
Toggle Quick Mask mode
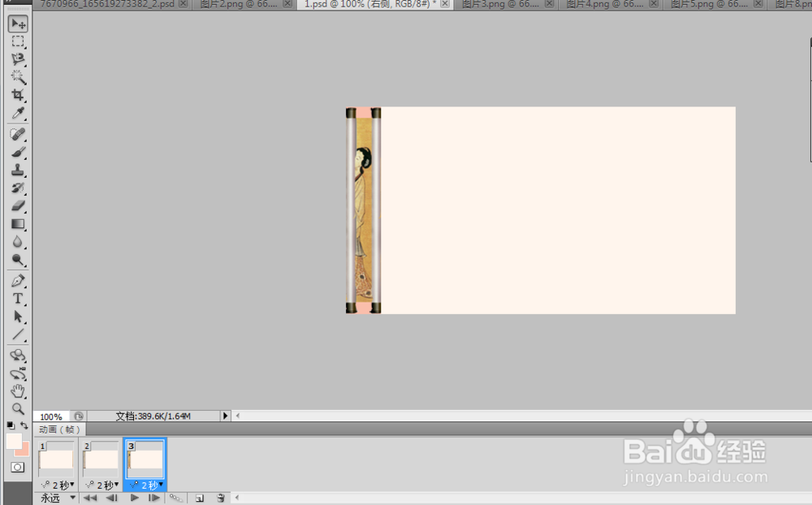pos(18,467)
